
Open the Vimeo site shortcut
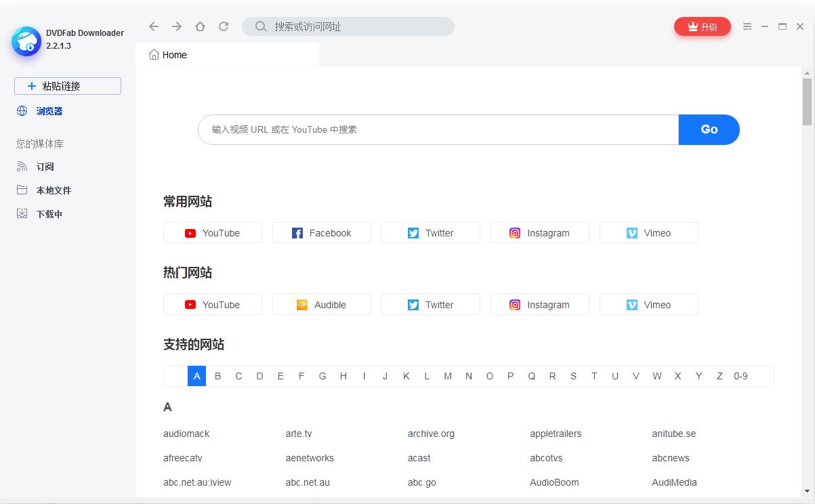point(648,232)
